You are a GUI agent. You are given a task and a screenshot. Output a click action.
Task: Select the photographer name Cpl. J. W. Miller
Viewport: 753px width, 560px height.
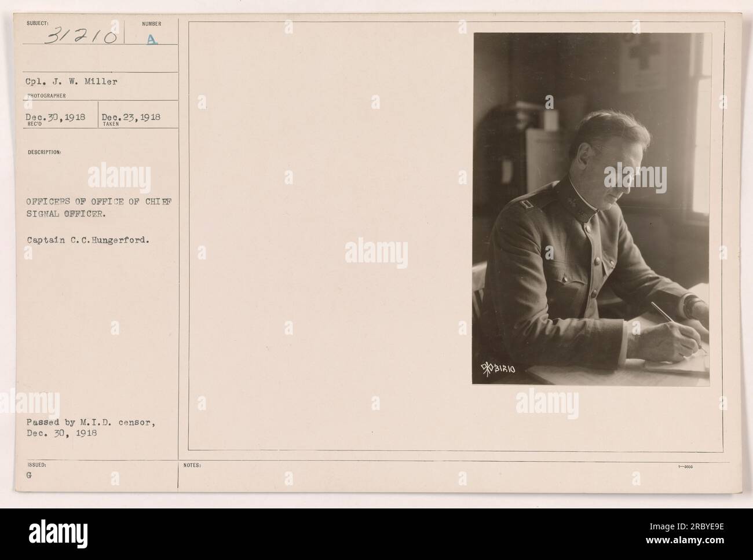(x=72, y=82)
